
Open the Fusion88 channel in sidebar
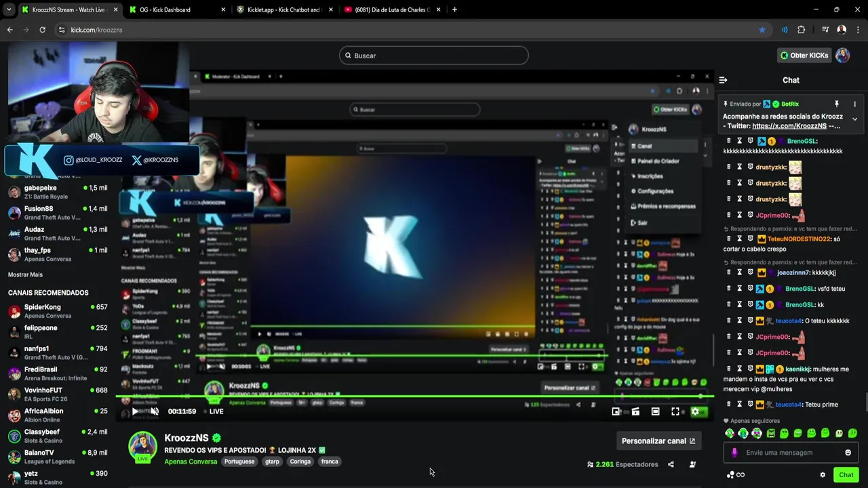tap(58, 213)
